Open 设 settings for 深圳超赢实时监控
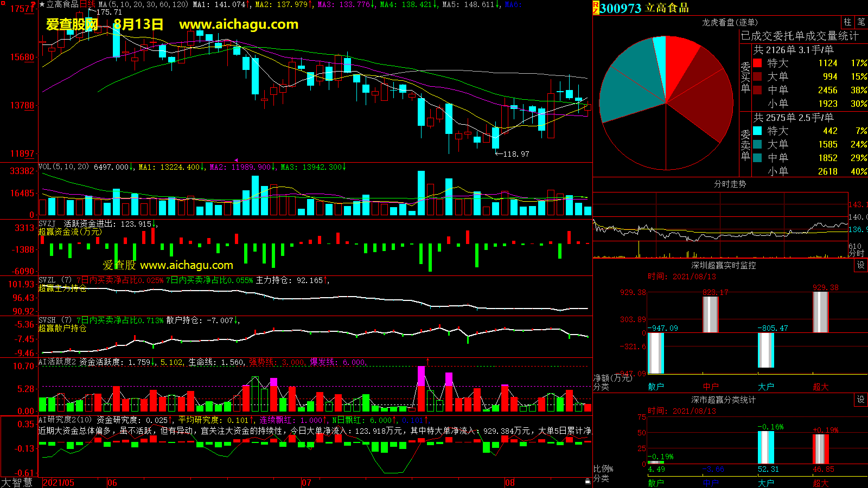 click(860, 265)
